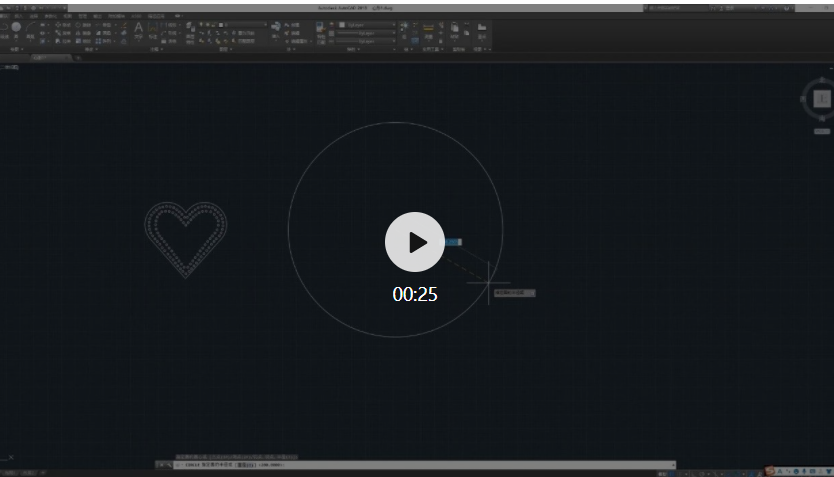Open the ByLayer linetype dropdown

(367, 41)
